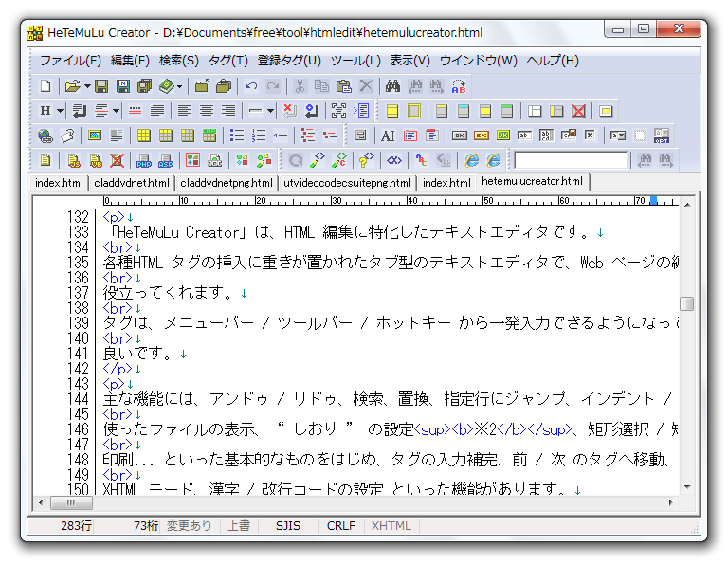Insert a hyperlink using the globe-chain icon
The height and width of the screenshot is (564, 728).
pos(45,136)
